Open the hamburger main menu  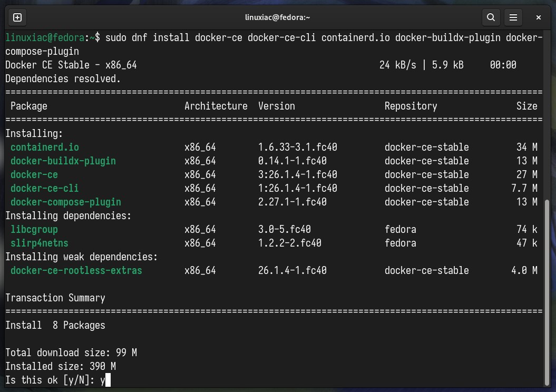point(513,17)
